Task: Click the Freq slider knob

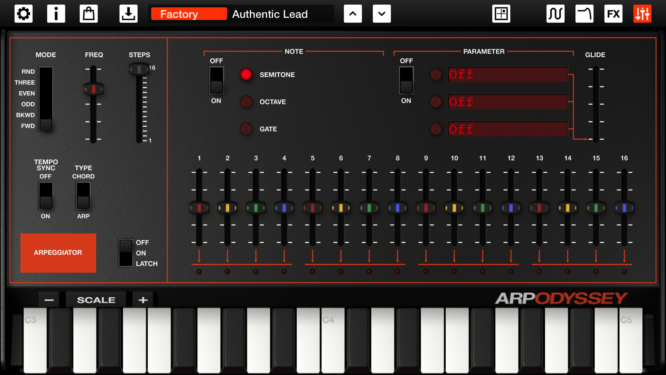Action: (x=93, y=89)
